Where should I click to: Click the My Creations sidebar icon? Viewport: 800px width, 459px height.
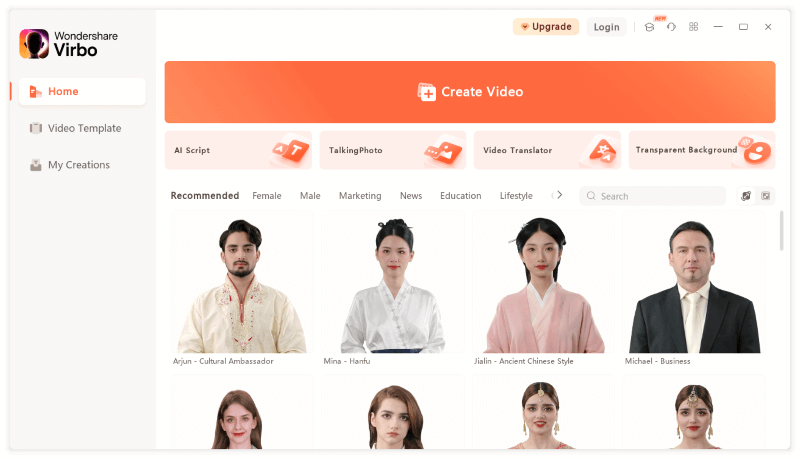36,165
